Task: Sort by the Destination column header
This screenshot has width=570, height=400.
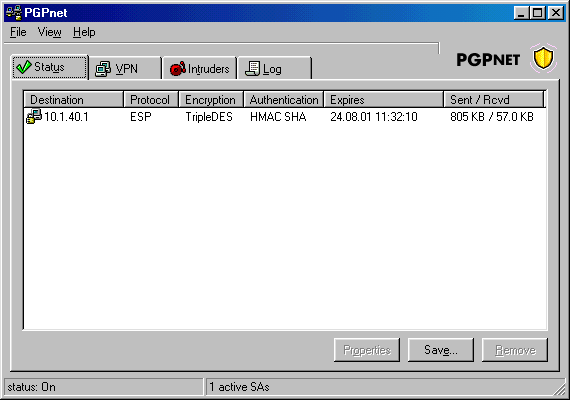Action: (x=73, y=99)
